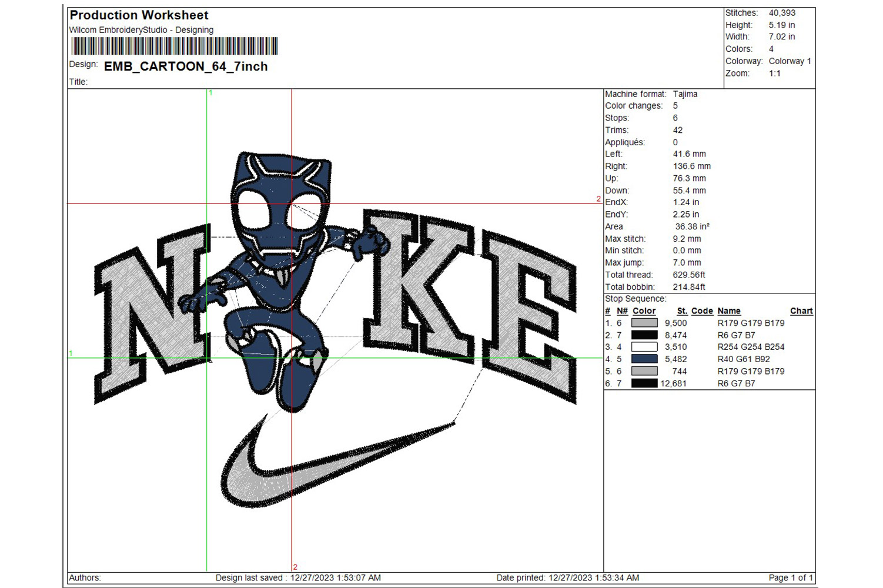This screenshot has width=883, height=588.
Task: Click the green marker 1 at the top
Action: tap(210, 93)
